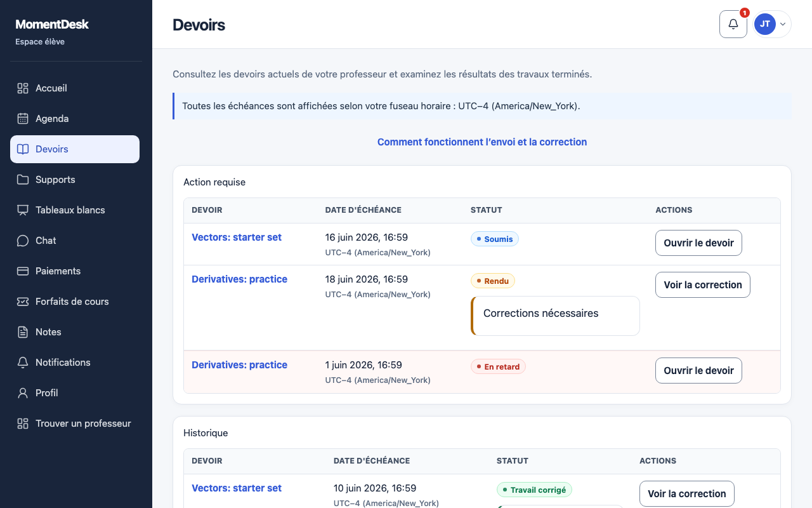The image size is (812, 508).
Task: View correction for Derivatives due 18 juin
Action: tap(703, 285)
